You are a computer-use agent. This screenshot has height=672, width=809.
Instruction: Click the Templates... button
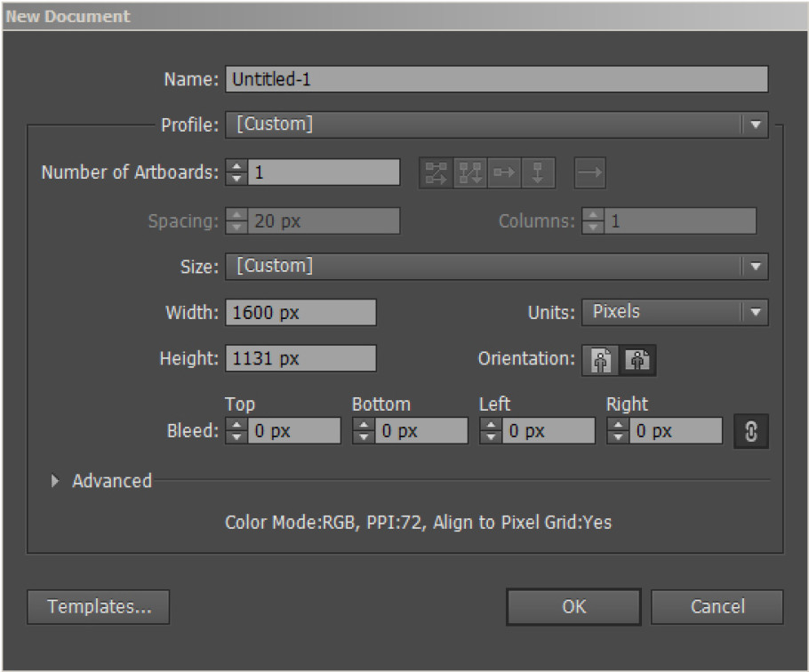click(98, 607)
